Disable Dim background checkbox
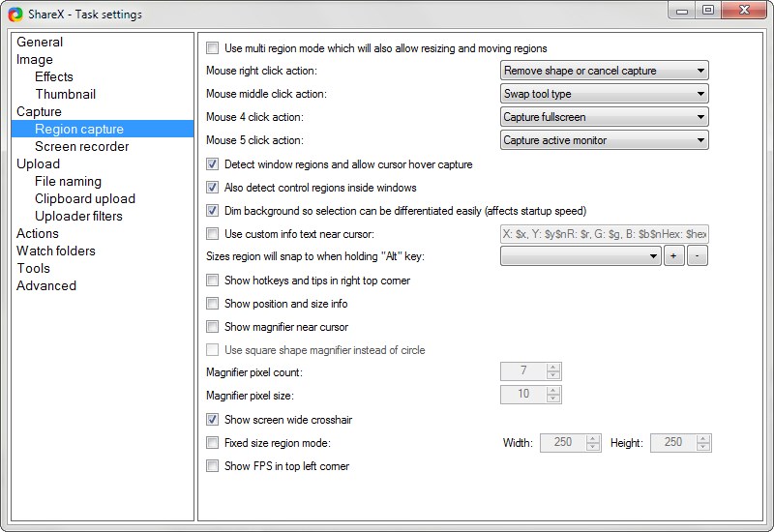The width and height of the screenshot is (774, 532). pos(212,210)
